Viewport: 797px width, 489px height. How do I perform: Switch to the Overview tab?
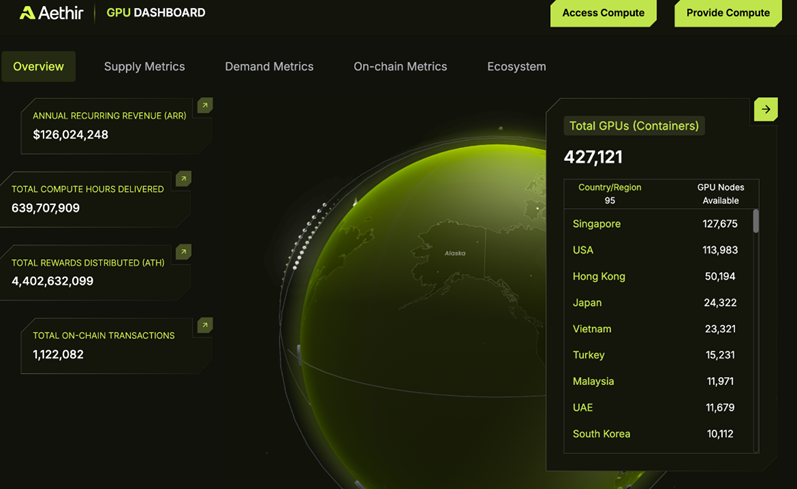(39, 67)
